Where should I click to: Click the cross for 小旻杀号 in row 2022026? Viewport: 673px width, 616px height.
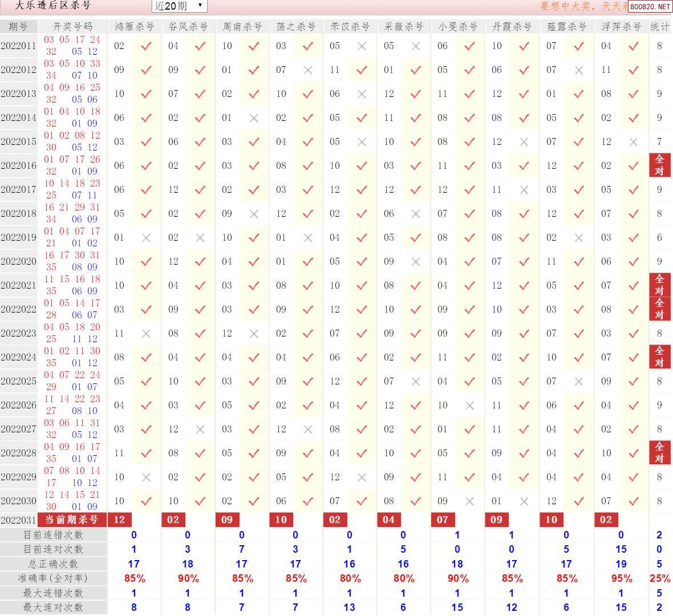point(469,406)
